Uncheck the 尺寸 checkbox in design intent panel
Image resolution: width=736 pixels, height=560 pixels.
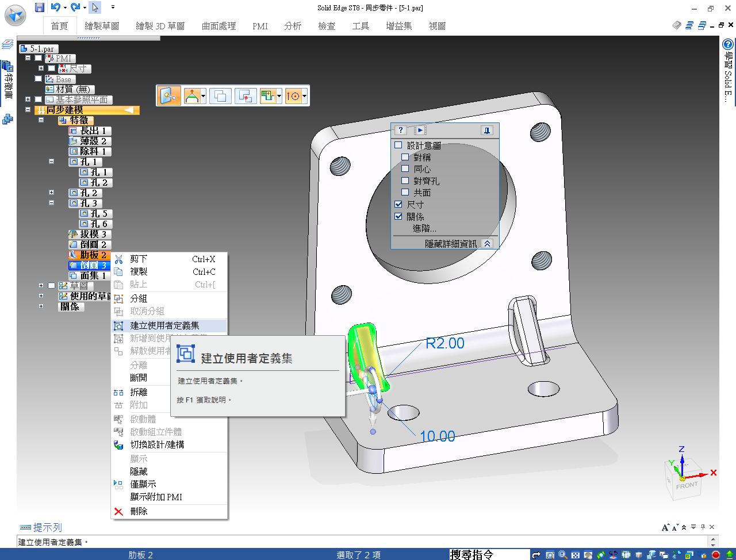398,204
